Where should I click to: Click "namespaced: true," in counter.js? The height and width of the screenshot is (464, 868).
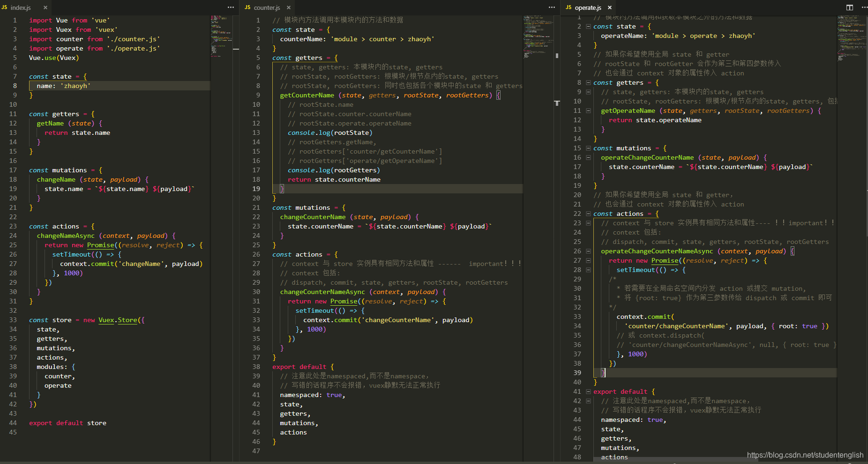[313, 395]
